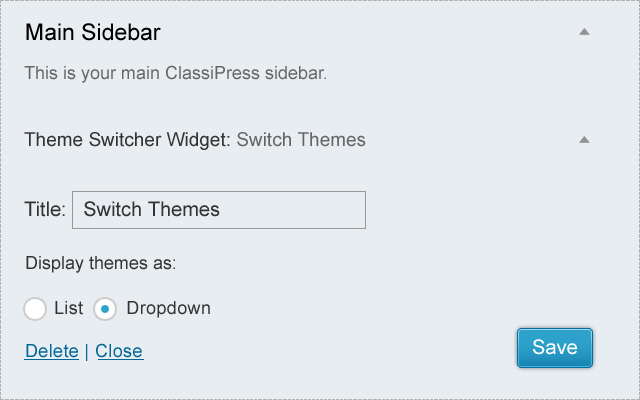Viewport: 640px width, 400px height.
Task: Click the List option label
Action: tap(69, 308)
